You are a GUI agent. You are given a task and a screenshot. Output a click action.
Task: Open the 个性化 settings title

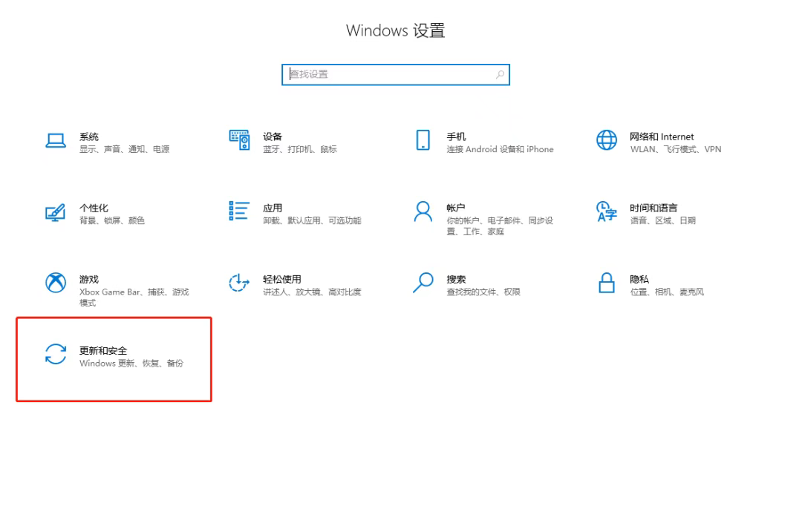click(x=94, y=208)
